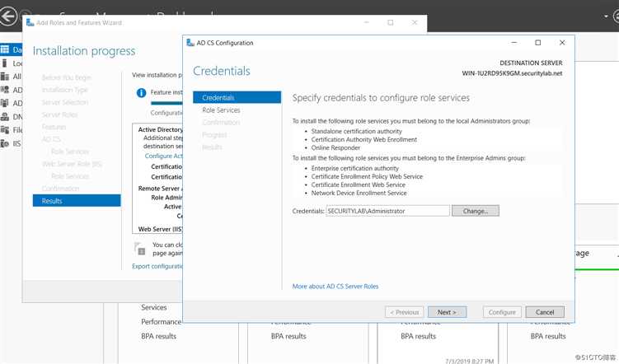Click the Server Manager back arrow icon

[8, 16]
